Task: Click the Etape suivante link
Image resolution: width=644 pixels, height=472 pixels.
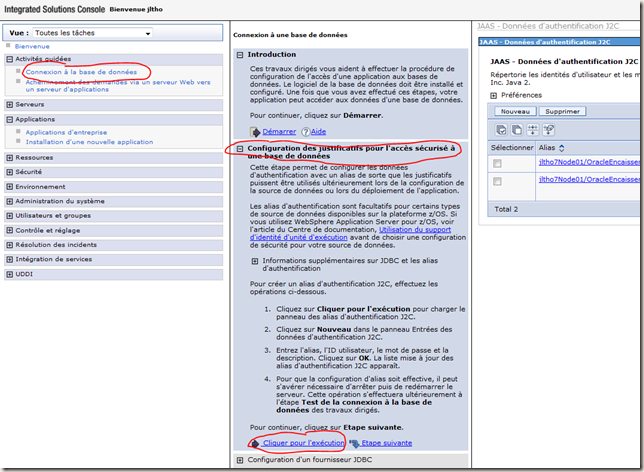Action: click(x=386, y=443)
